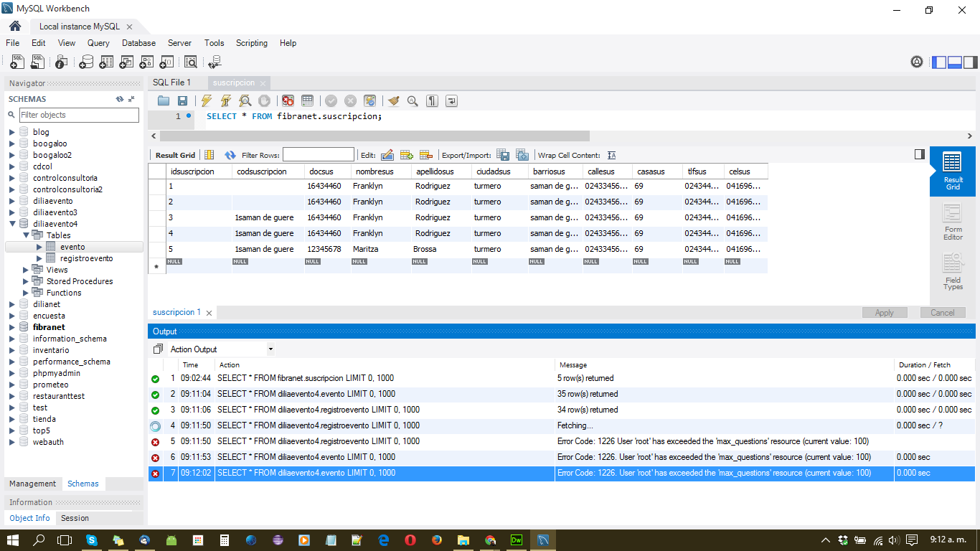Viewport: 980px width, 551px height.
Task: Create new schema icon
Action: [86, 62]
